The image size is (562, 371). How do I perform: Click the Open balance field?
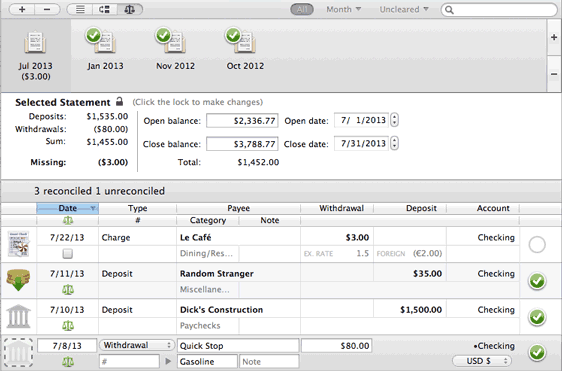242,121
